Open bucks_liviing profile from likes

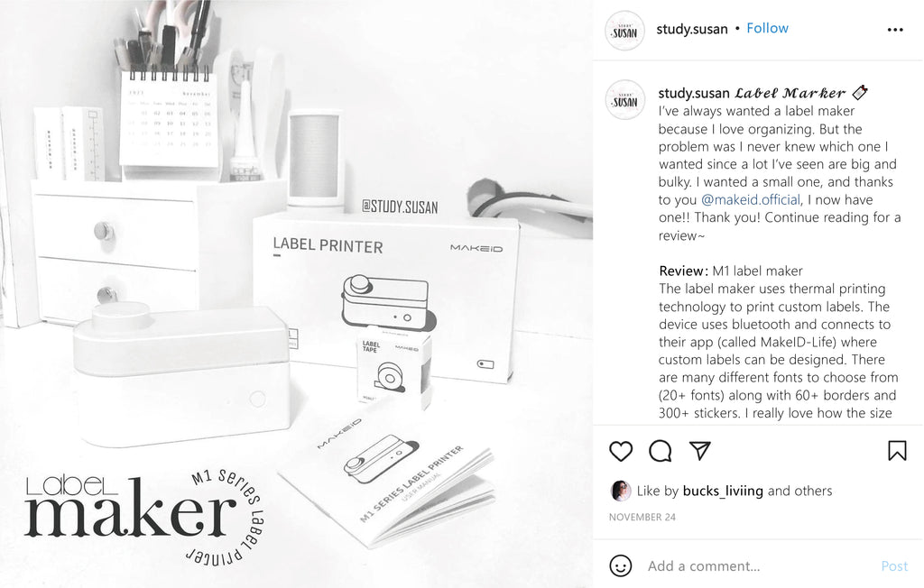(723, 491)
